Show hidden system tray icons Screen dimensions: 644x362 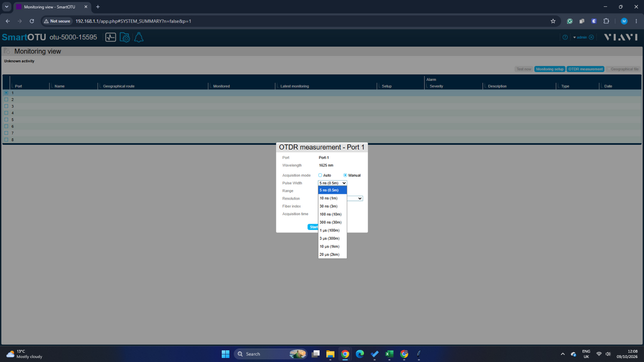(x=562, y=354)
